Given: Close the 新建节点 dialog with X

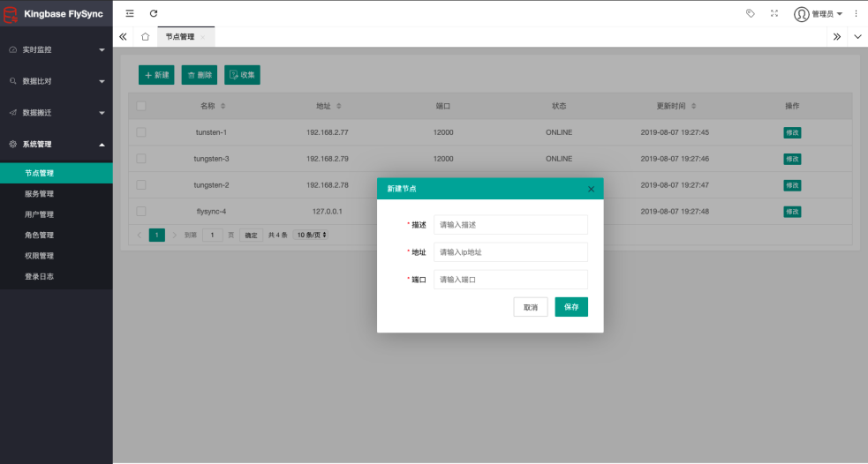Looking at the screenshot, I should click(591, 189).
